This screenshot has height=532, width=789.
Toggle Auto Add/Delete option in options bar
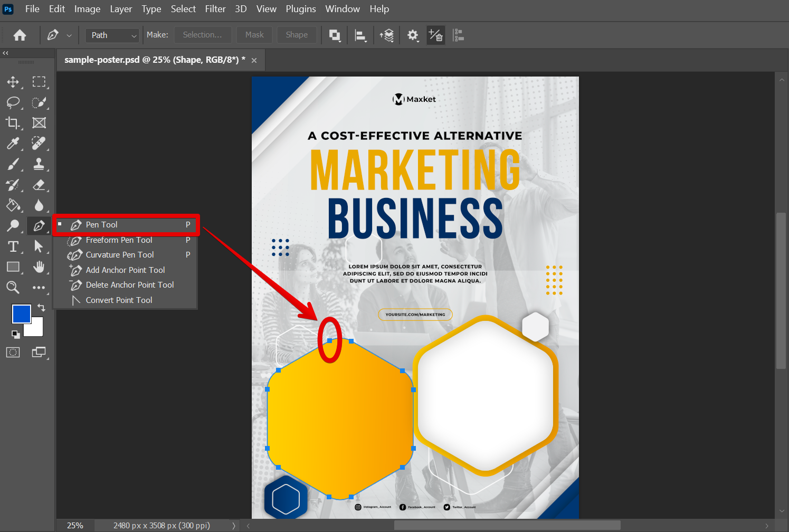435,35
